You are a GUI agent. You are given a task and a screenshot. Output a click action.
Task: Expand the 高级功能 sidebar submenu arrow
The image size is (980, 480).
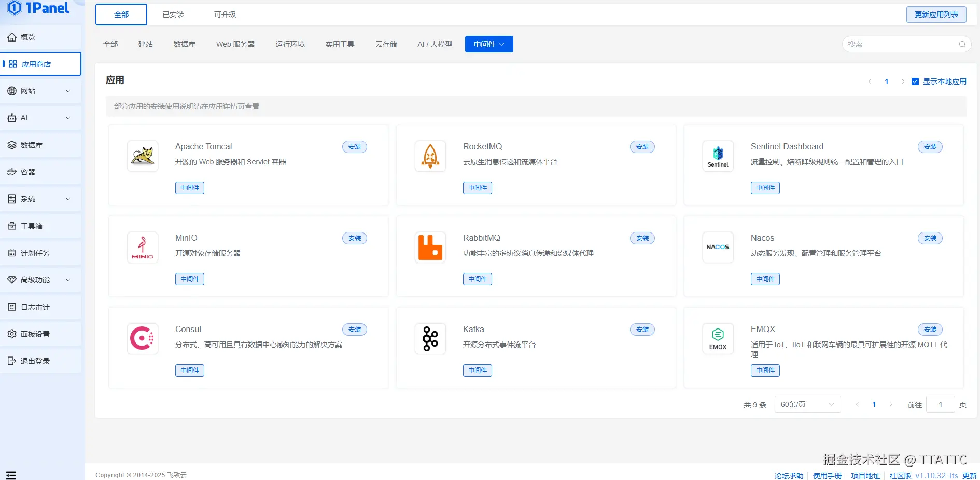(68, 280)
